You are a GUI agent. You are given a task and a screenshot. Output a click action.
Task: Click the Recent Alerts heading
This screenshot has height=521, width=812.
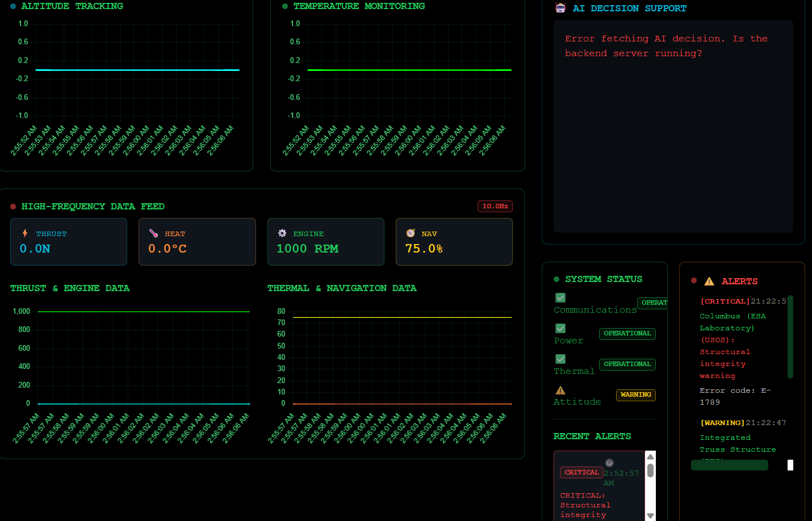coord(592,436)
